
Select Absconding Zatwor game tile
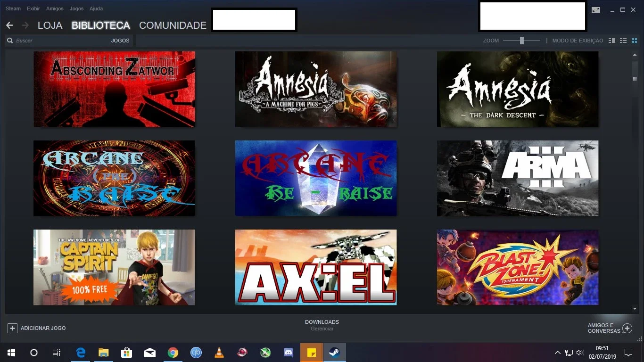point(114,89)
